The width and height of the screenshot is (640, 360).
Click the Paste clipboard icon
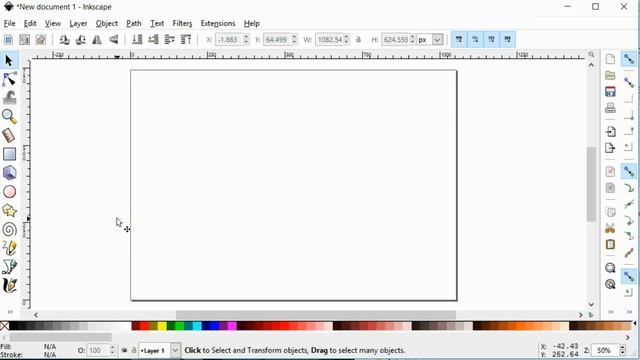click(x=610, y=244)
